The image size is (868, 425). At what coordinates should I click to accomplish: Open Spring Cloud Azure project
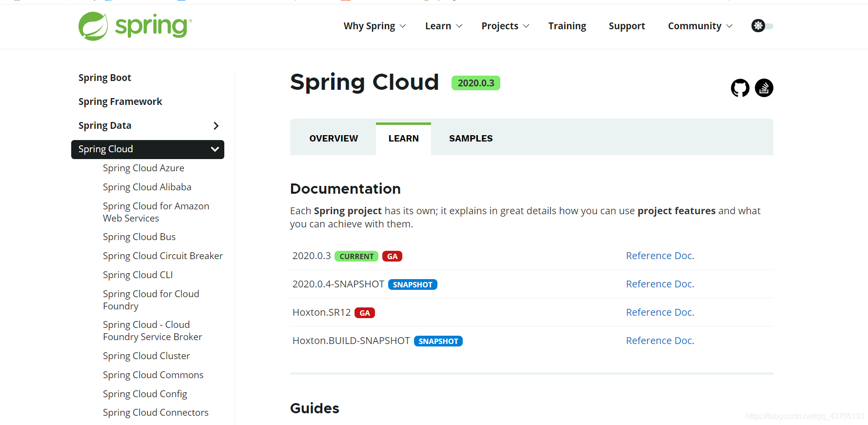click(143, 168)
